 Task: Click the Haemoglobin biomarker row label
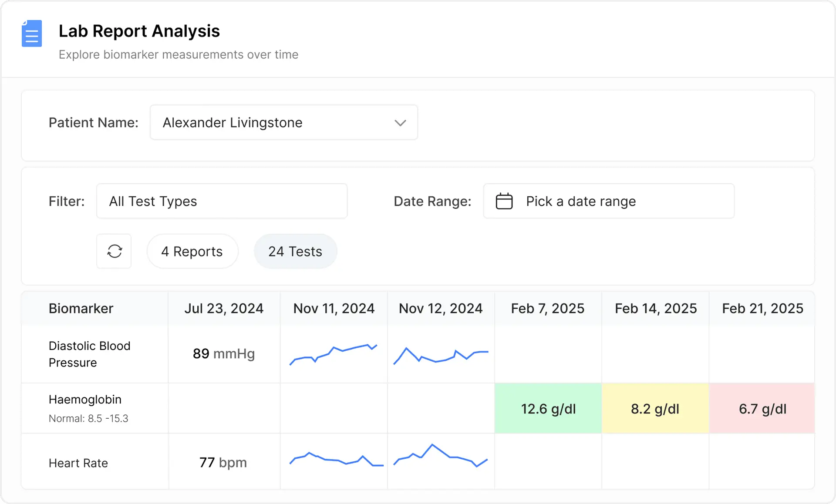point(85,400)
